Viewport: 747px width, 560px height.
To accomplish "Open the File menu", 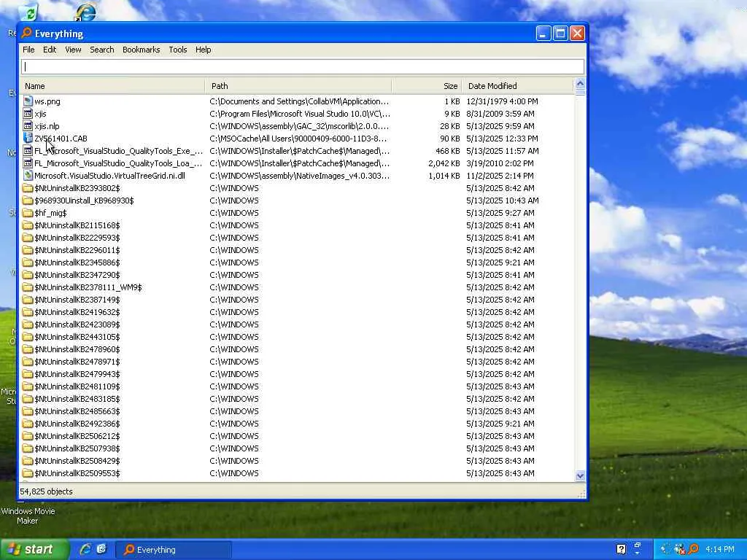I will coord(28,50).
